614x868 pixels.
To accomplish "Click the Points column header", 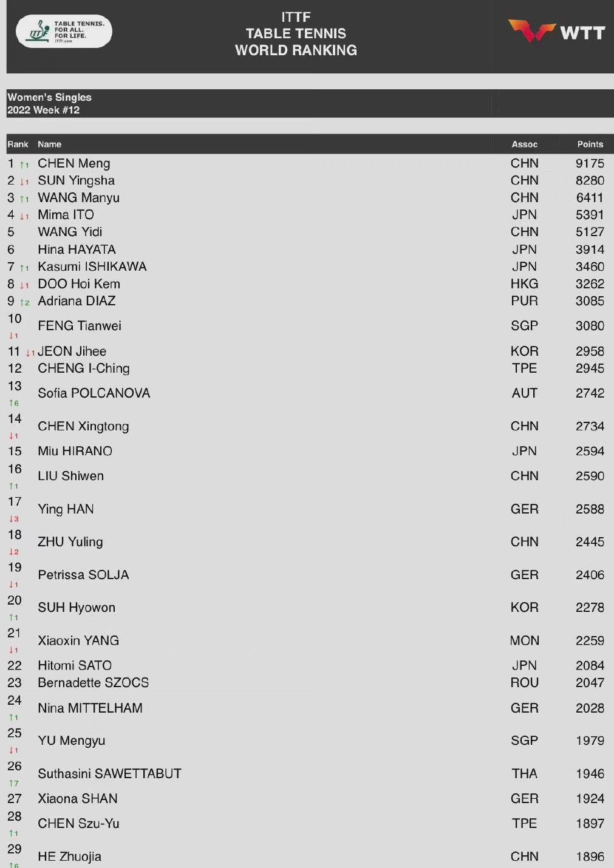I will pyautogui.click(x=590, y=144).
